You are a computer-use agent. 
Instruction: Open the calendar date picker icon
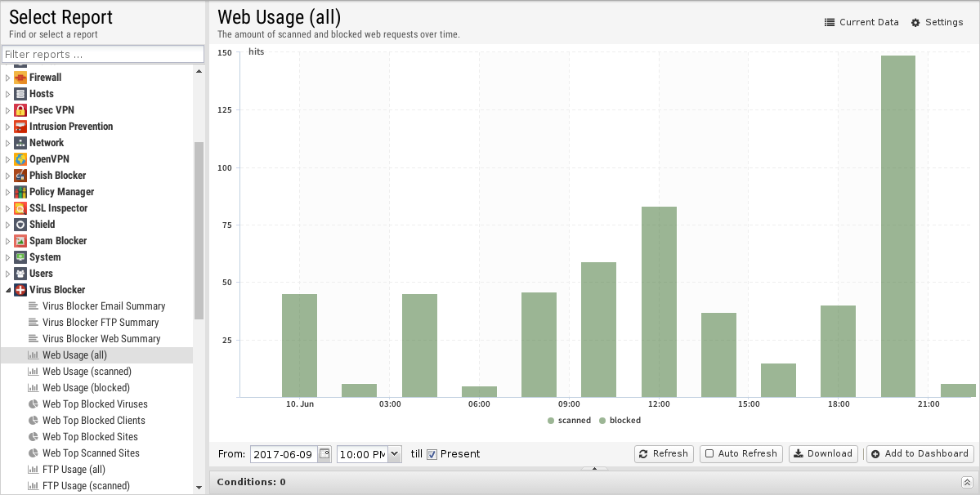point(324,454)
